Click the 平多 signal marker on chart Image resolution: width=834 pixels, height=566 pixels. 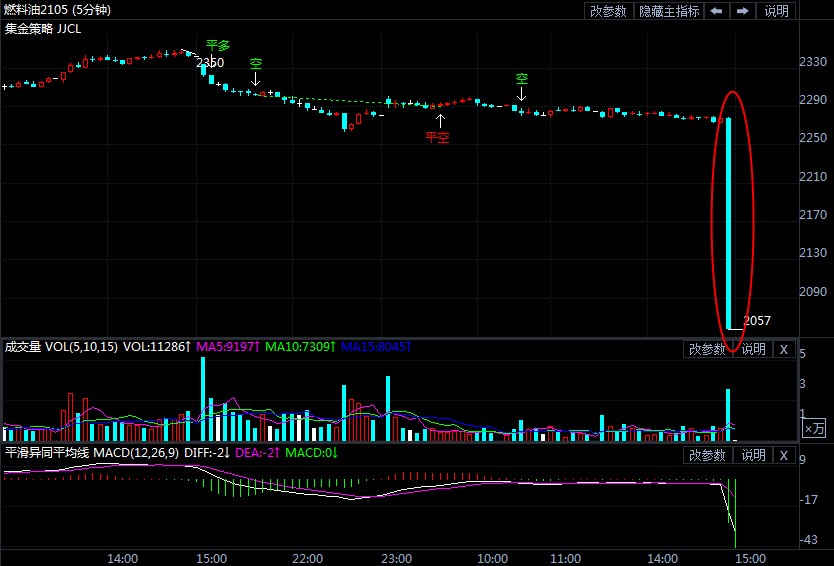[x=217, y=46]
